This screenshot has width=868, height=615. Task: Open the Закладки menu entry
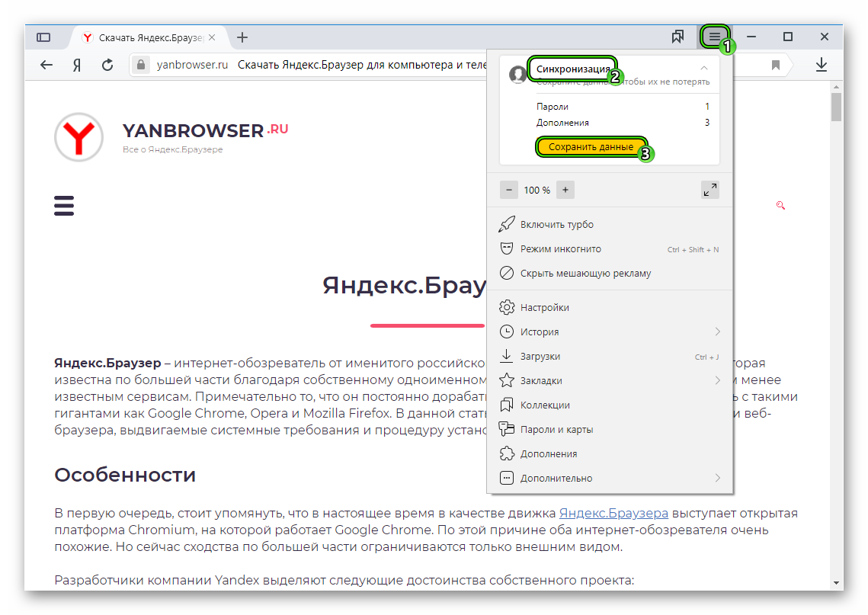610,380
